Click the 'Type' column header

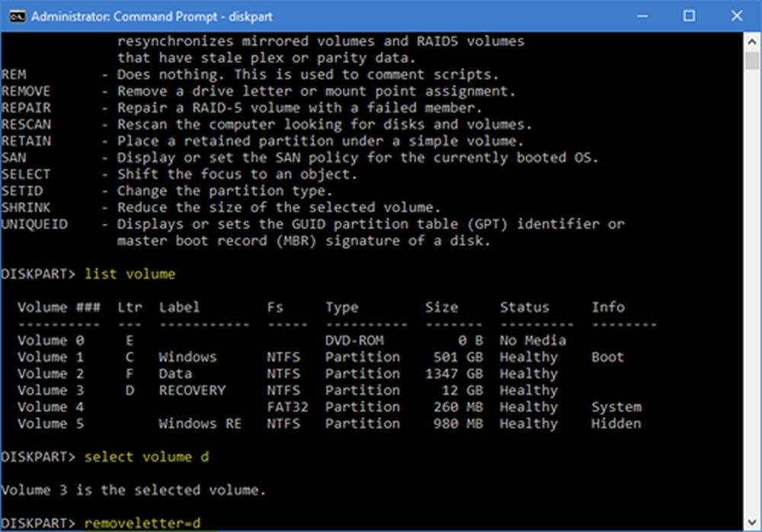click(x=342, y=307)
